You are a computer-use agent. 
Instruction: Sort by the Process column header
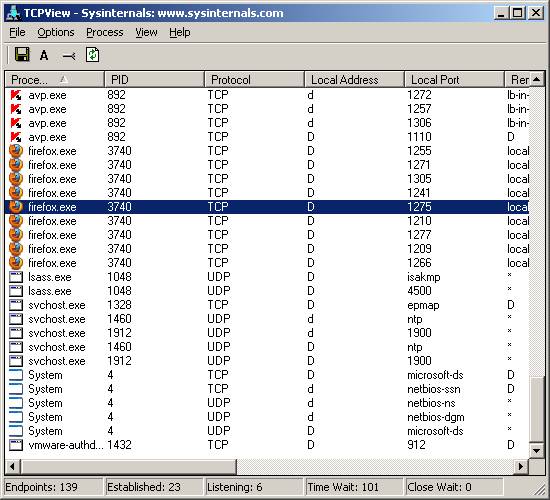click(x=55, y=80)
